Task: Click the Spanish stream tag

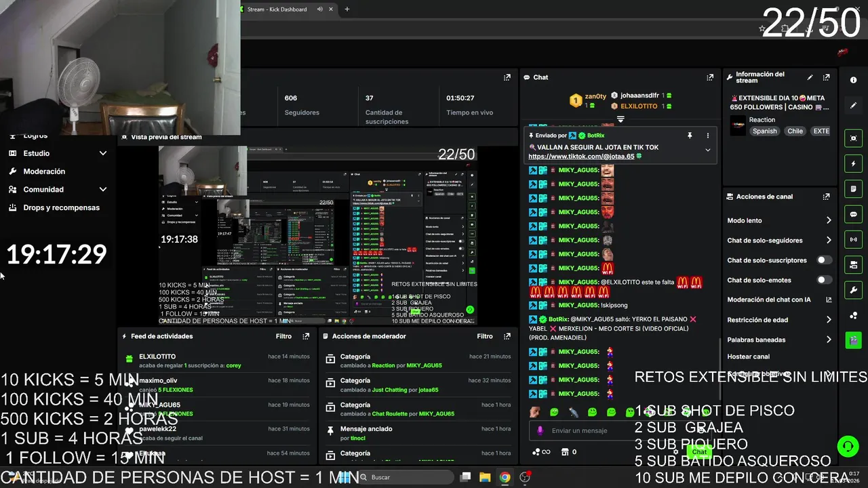Action: 764,131
